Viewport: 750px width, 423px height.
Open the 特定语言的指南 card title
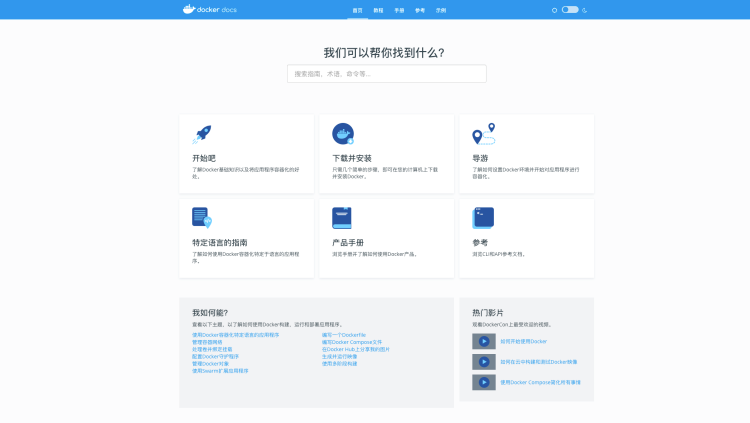coord(220,243)
